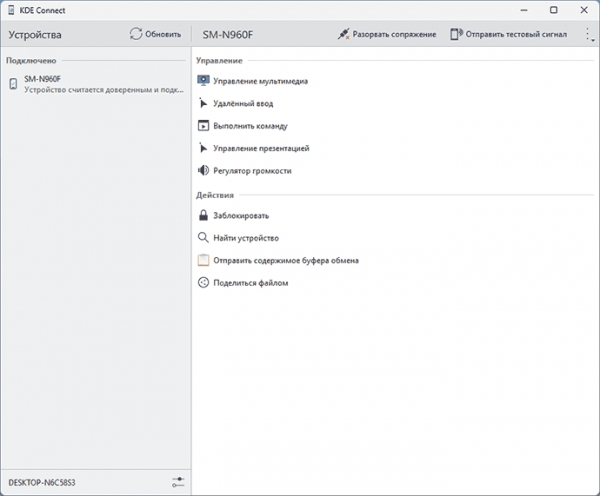Choose Поделиться файлом
600x496 pixels.
coord(251,283)
